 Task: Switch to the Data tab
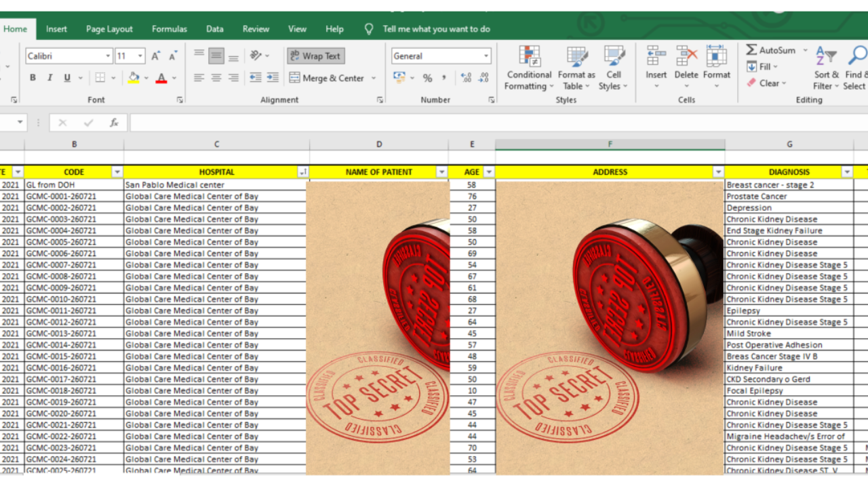click(x=215, y=29)
